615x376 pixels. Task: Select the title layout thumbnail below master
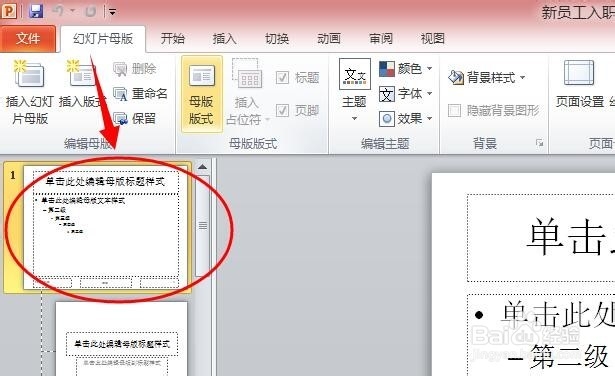pyautogui.click(x=121, y=339)
